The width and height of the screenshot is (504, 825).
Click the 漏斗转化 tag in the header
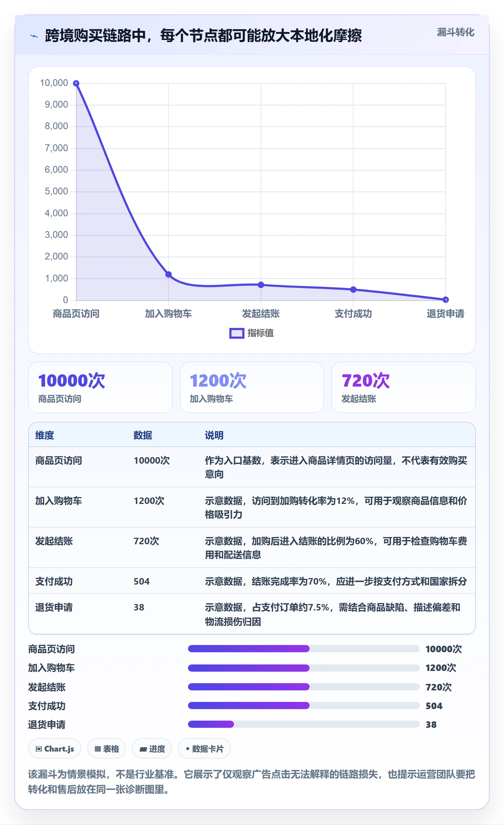455,32
